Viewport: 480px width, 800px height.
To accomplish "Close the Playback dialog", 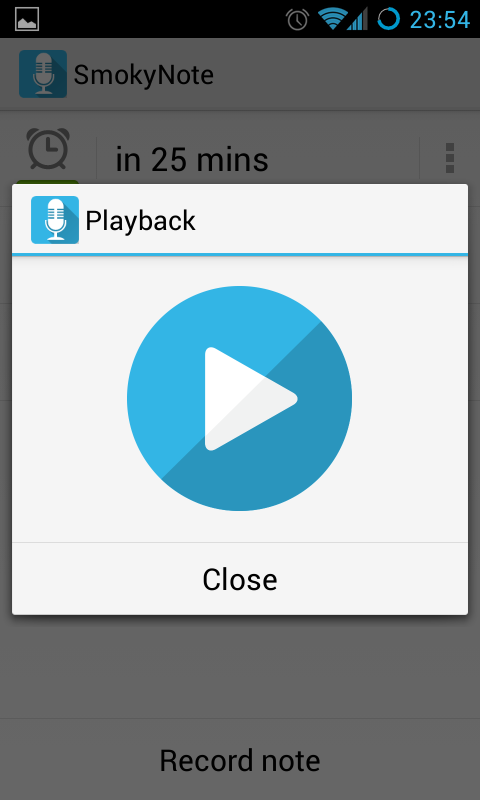I will 240,579.
